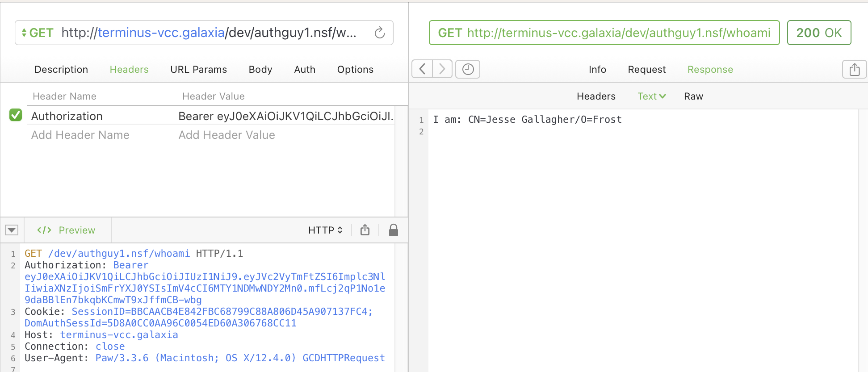Open the GET method selector
Screen dimensions: 868x372
coord(38,33)
